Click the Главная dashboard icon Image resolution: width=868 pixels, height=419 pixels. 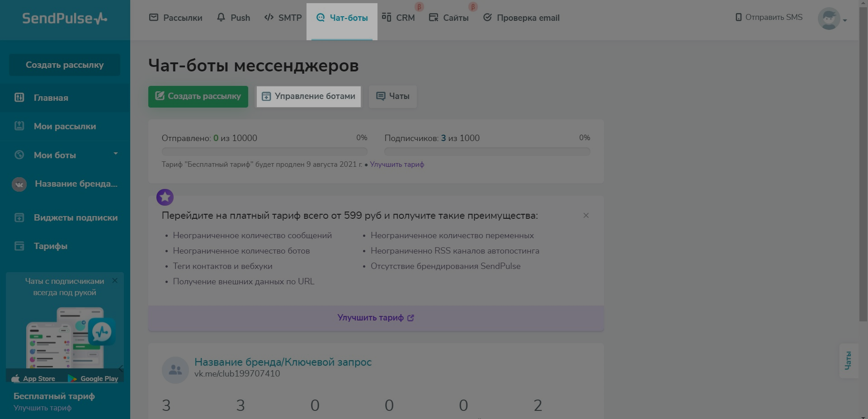pyautogui.click(x=19, y=97)
